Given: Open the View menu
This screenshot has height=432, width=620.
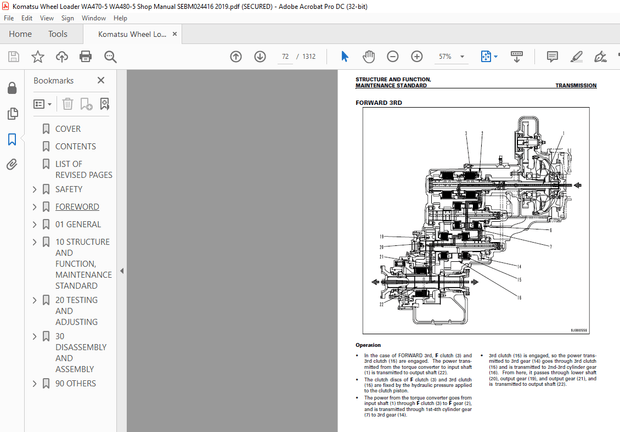Looking at the screenshot, I should pyautogui.click(x=47, y=18).
